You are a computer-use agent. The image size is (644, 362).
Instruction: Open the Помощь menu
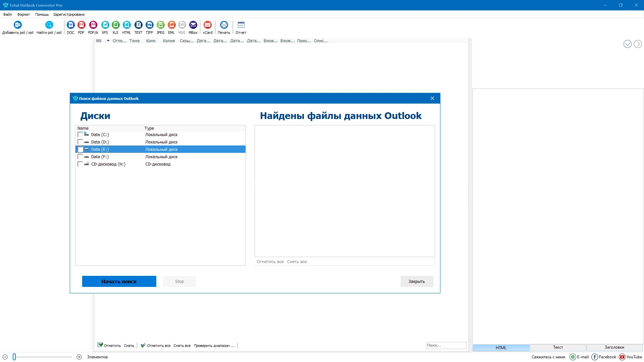pos(42,14)
